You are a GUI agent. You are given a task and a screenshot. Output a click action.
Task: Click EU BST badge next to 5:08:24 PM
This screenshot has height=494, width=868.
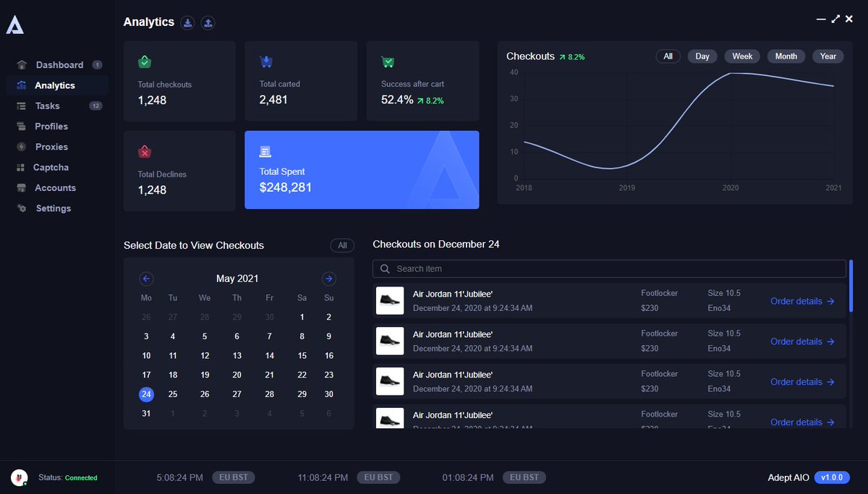[x=234, y=477]
